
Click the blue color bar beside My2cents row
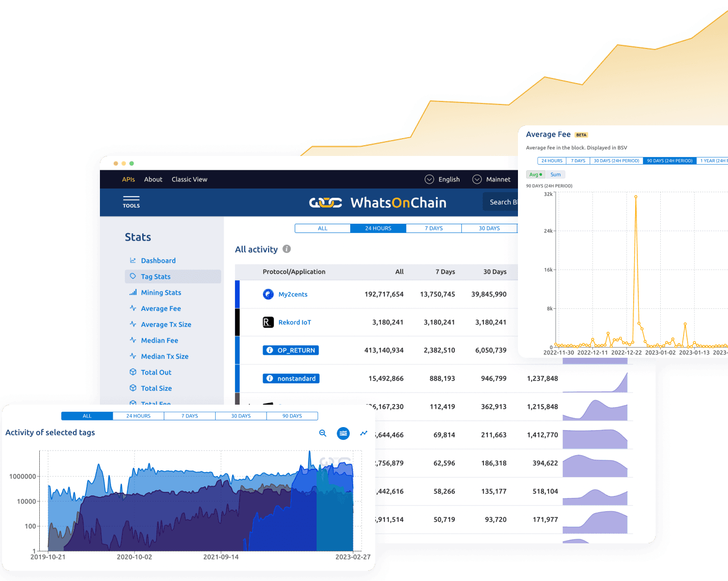(237, 294)
